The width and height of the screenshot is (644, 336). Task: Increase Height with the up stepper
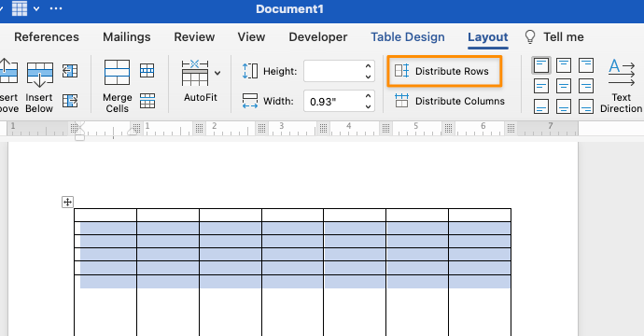click(368, 66)
